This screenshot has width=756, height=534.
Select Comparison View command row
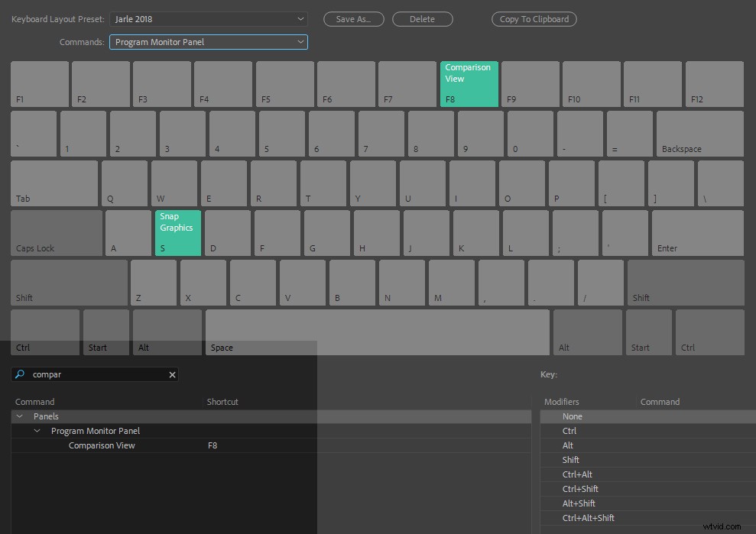click(102, 445)
